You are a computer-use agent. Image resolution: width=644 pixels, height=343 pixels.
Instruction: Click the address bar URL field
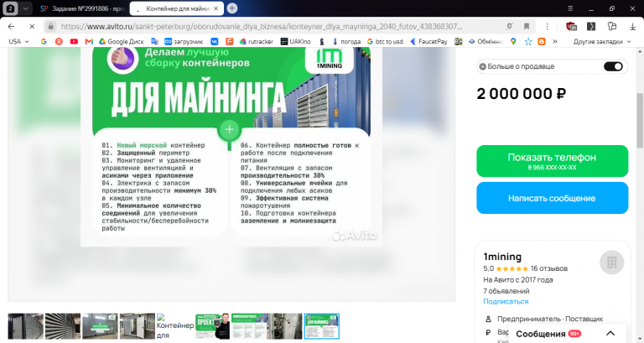(x=262, y=26)
